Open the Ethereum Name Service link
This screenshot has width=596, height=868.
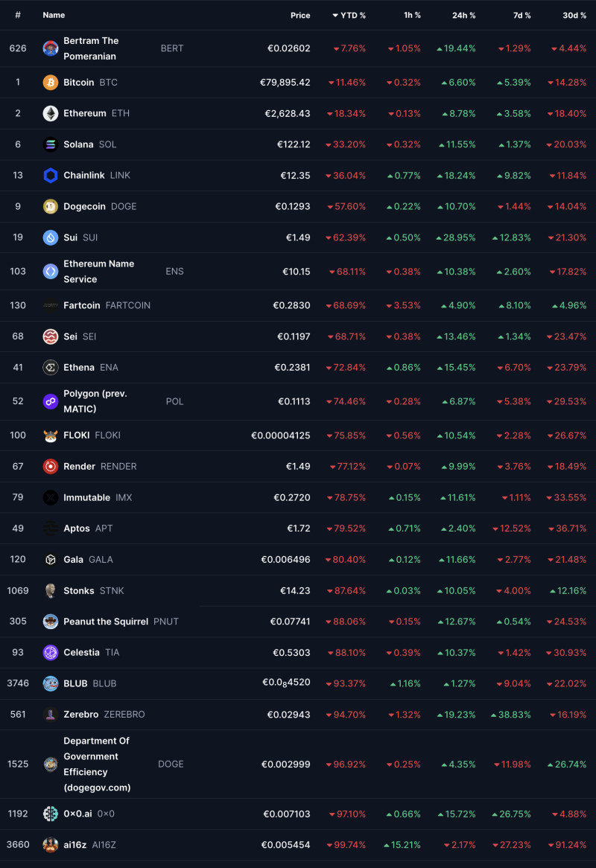click(98, 271)
